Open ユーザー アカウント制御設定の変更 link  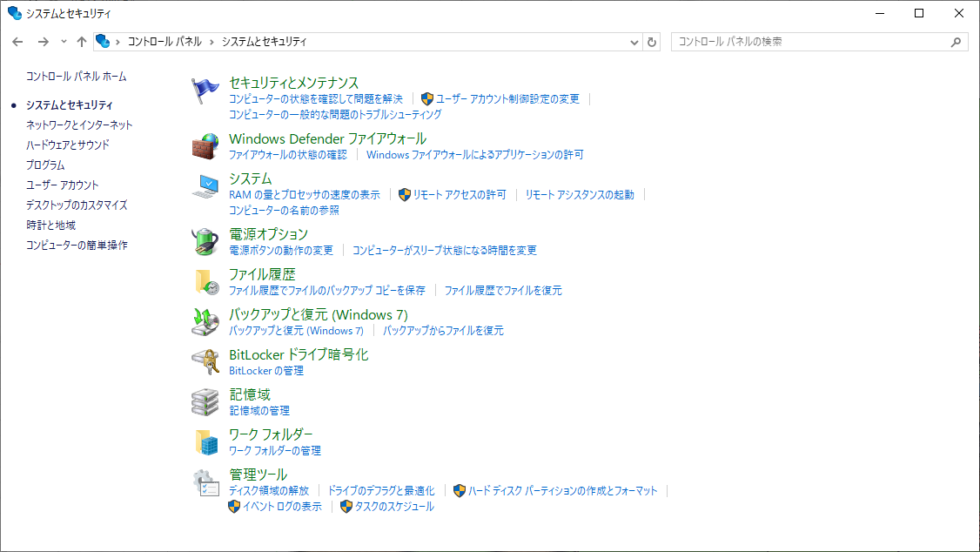(x=507, y=99)
